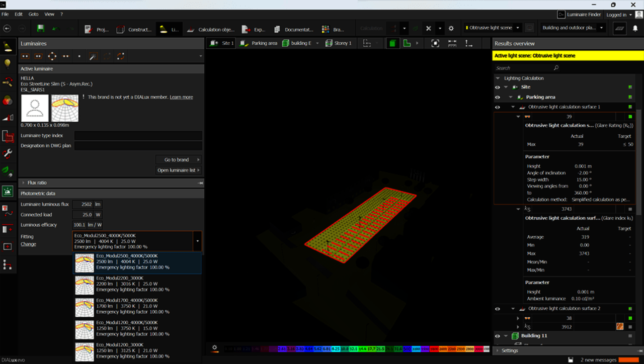Click the Learn more link
Screen dimensions: 644x364
181,97
